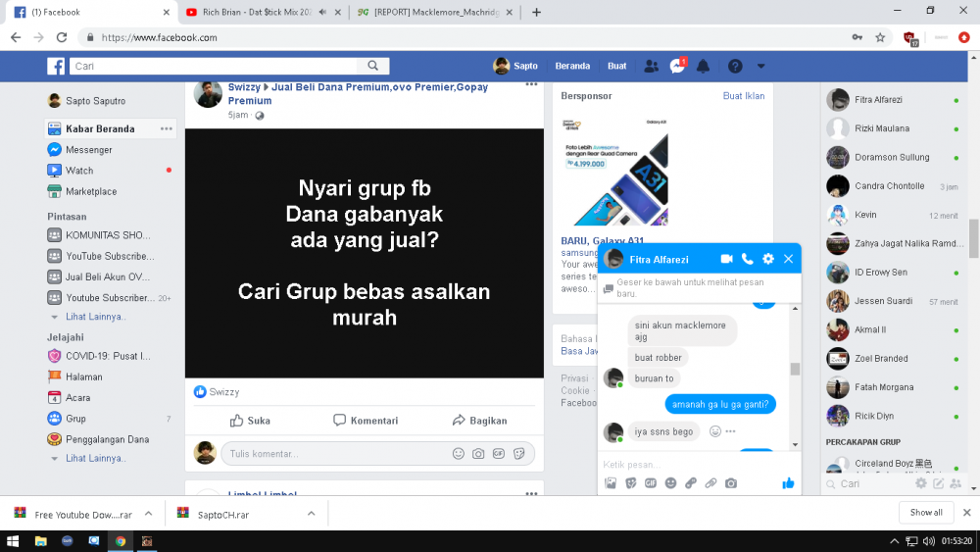Open Messenger in left sidebar
This screenshot has width=980, height=552.
(x=89, y=150)
